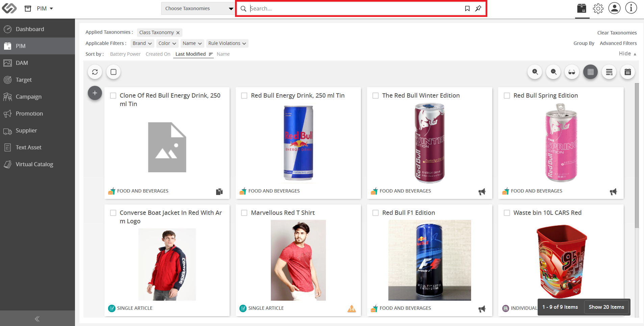Open settings gear icon
The height and width of the screenshot is (326, 644).
click(598, 8)
